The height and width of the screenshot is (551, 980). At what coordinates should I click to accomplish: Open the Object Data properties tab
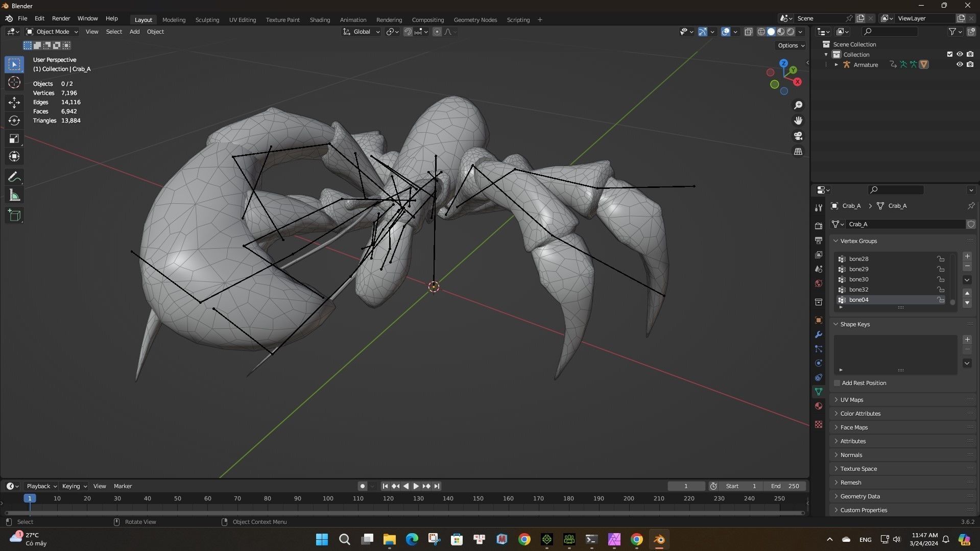(819, 392)
